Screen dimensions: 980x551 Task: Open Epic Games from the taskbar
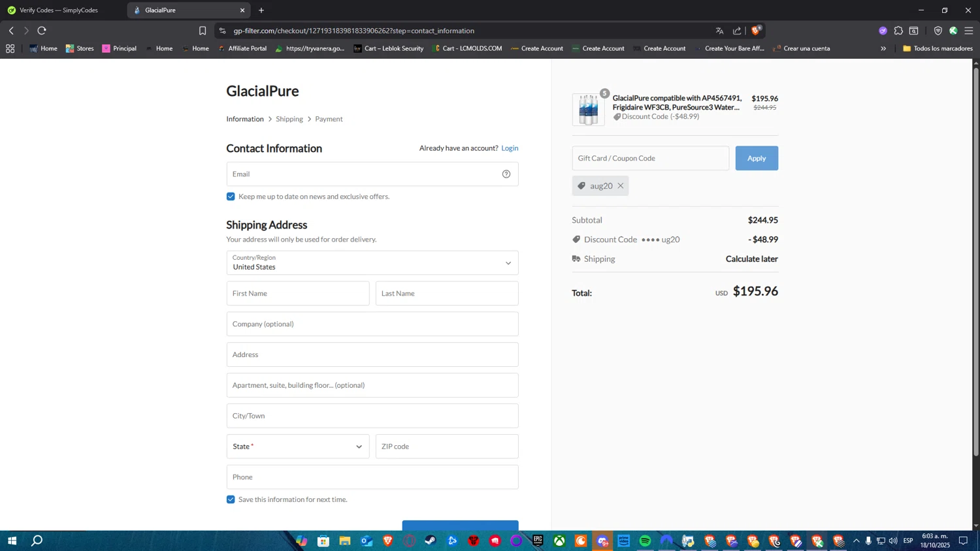coord(538,541)
